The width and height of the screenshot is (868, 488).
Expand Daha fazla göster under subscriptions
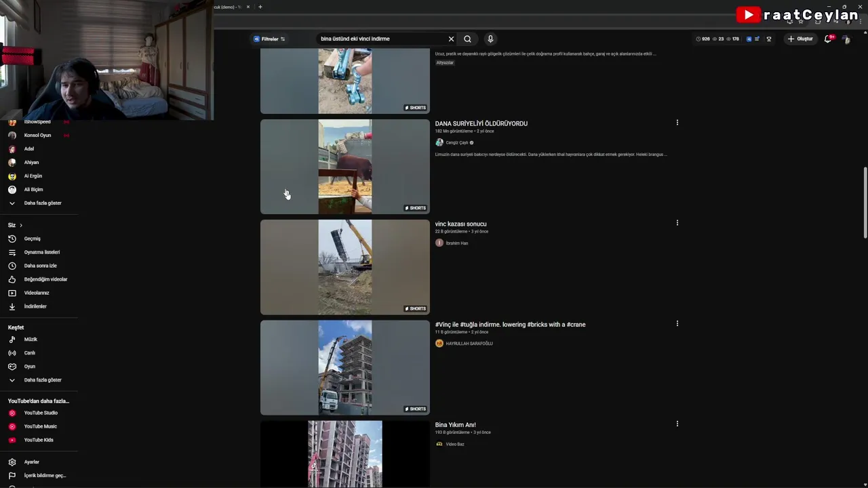click(42, 203)
